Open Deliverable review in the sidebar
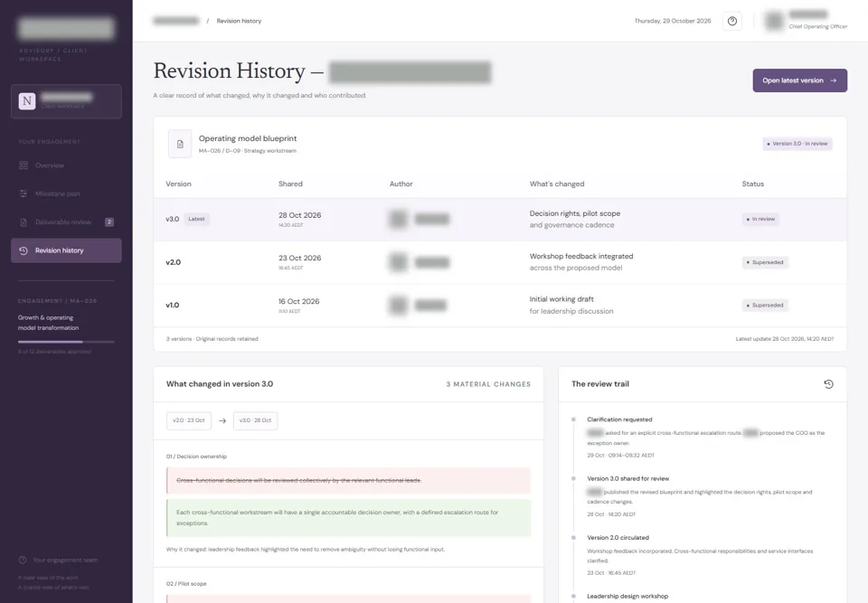This screenshot has height=603, width=868. (66, 222)
